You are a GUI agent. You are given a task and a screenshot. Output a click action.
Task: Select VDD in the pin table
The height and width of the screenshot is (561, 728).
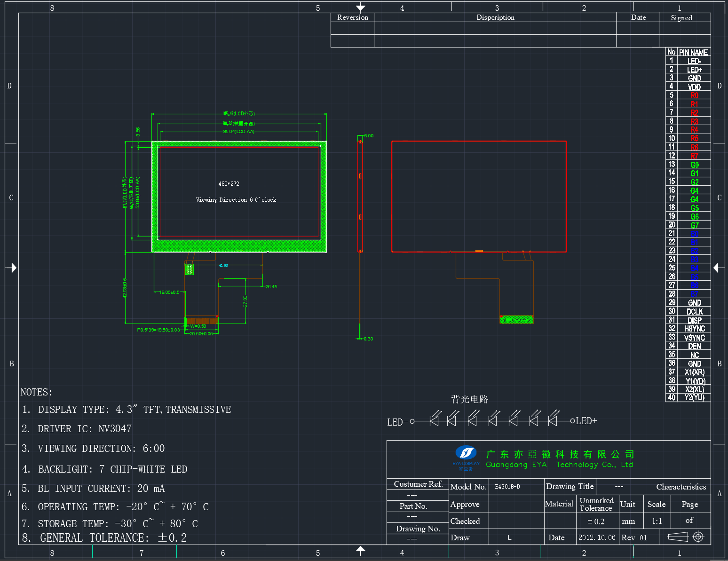(694, 87)
